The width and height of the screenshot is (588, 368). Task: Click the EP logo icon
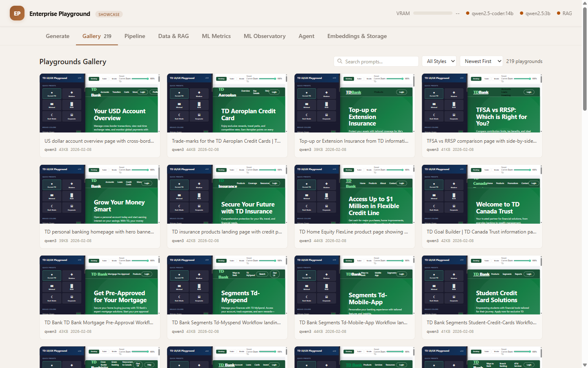point(17,13)
